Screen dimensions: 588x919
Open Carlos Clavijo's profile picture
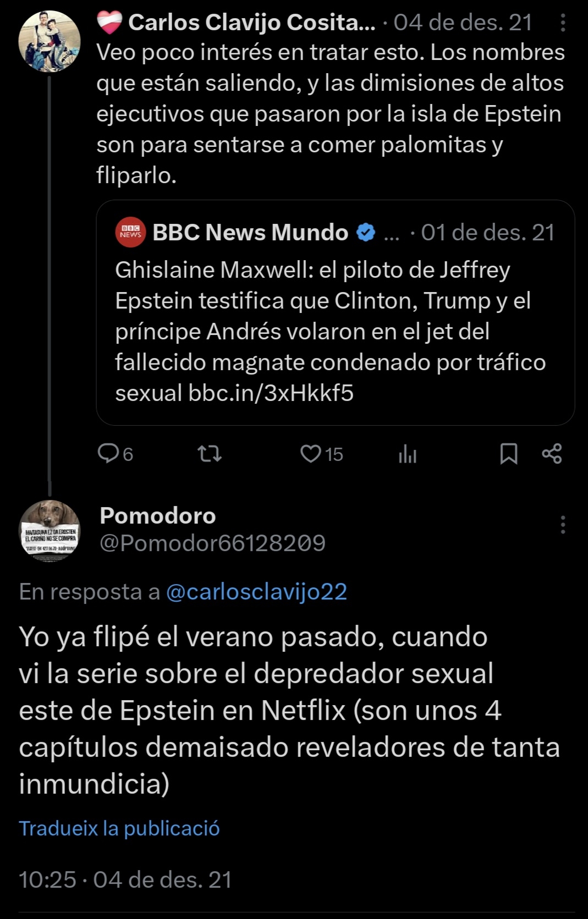(x=50, y=41)
